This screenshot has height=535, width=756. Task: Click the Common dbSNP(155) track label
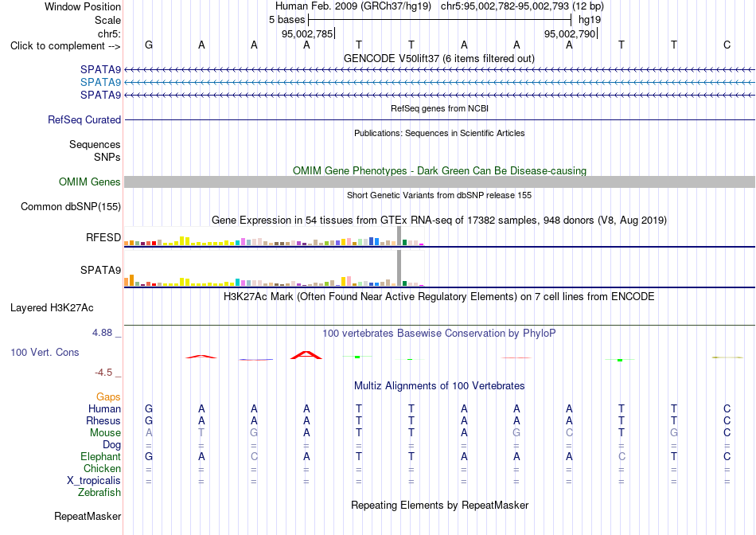70,206
